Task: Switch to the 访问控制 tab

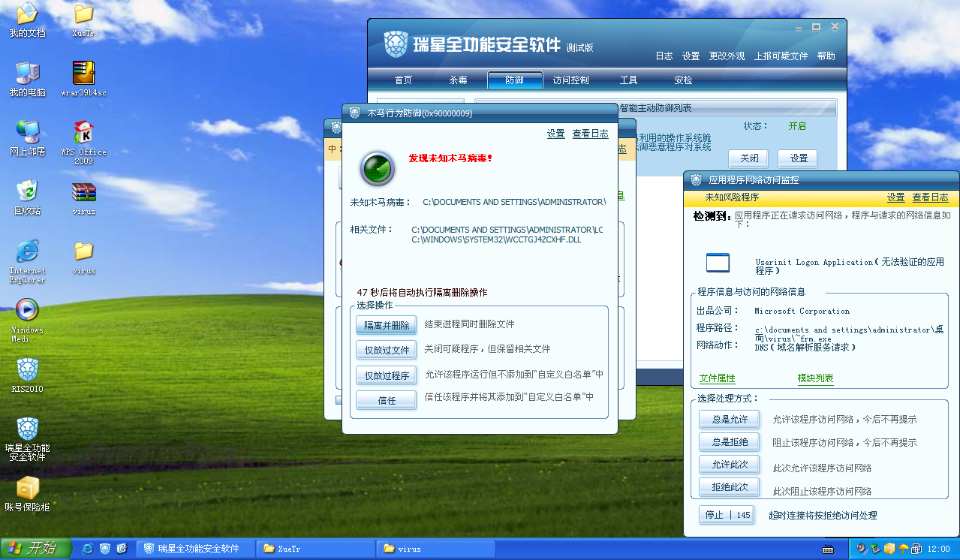Action: point(570,80)
